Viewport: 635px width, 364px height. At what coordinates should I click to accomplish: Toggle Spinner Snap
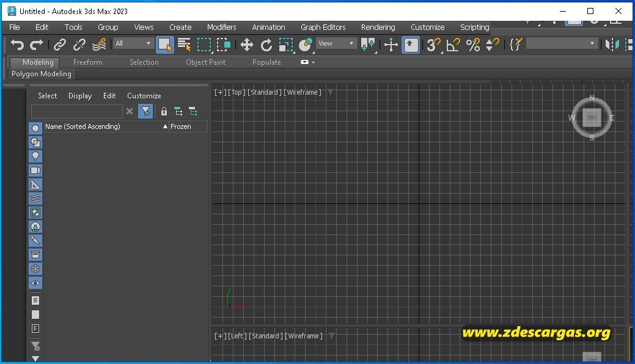coord(492,45)
